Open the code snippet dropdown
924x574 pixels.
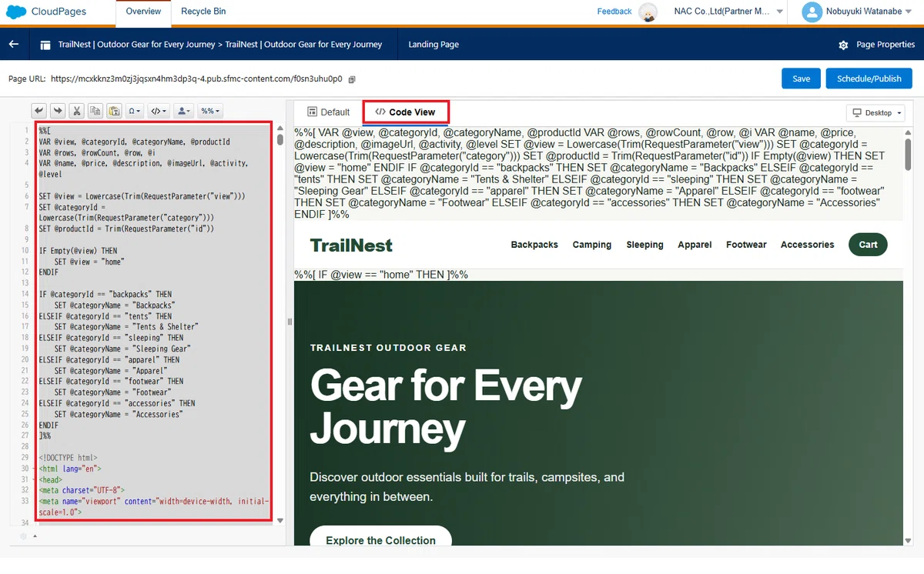158,111
